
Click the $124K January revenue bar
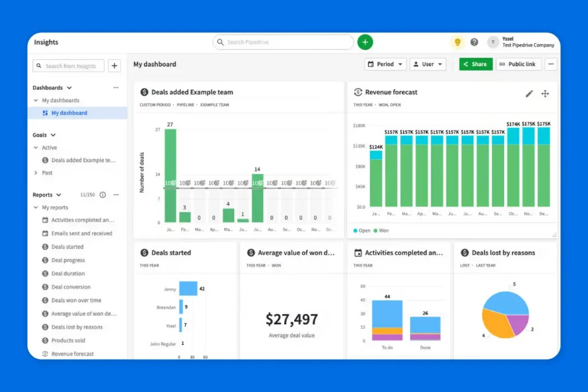pyautogui.click(x=376, y=178)
